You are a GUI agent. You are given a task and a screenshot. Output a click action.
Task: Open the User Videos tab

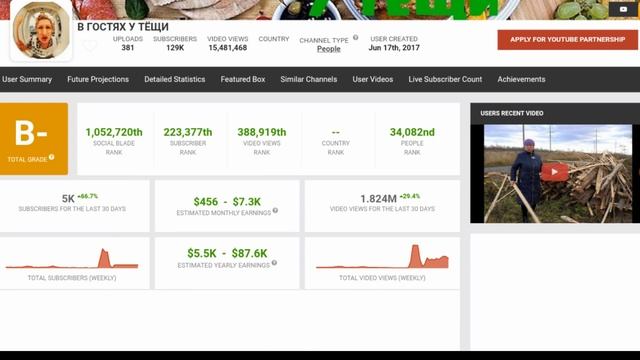click(373, 79)
